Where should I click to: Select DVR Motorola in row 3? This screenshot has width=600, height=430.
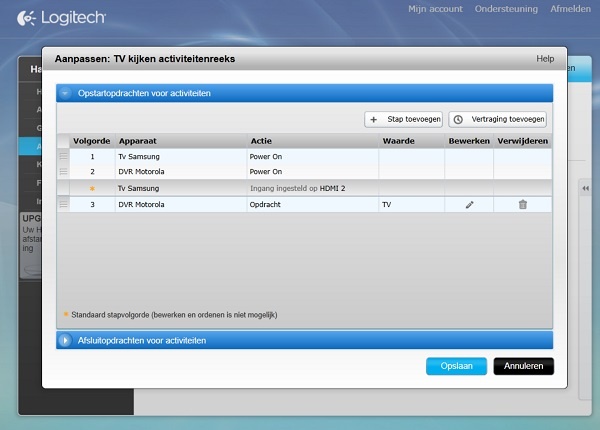[x=141, y=205]
